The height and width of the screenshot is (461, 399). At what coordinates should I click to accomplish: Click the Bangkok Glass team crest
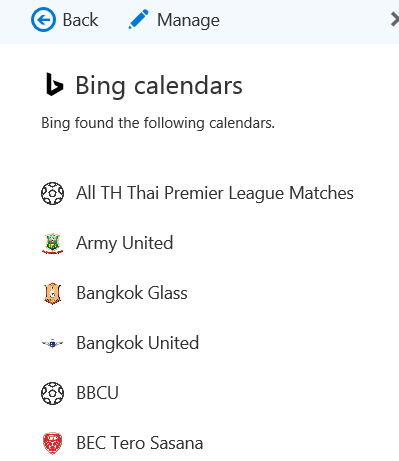click(x=52, y=293)
